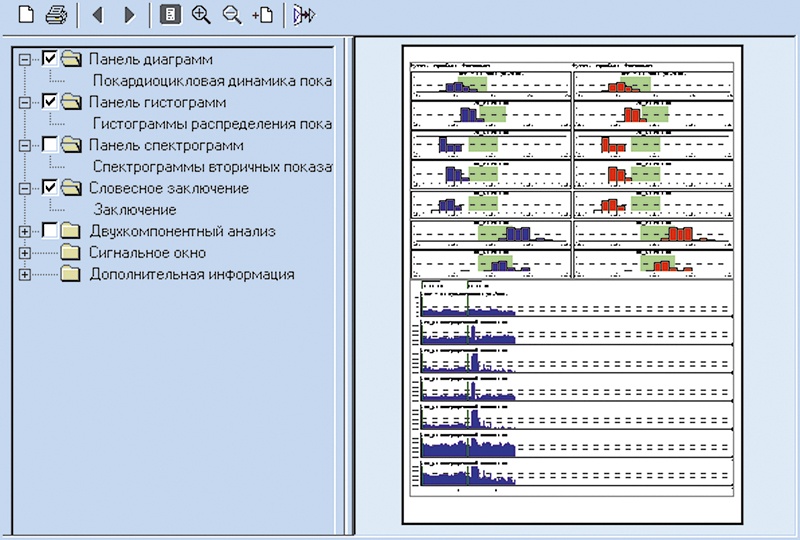800x540 pixels.
Task: Click the add page icon
Action: [x=263, y=15]
